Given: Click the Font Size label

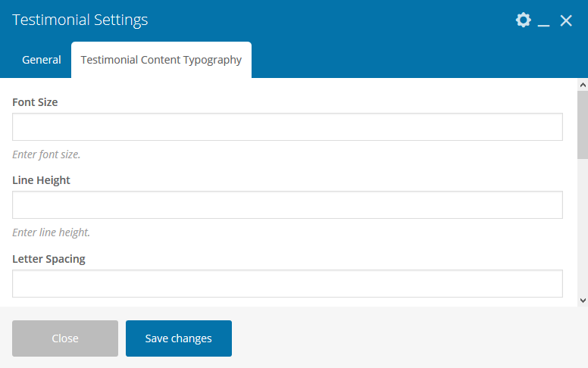Looking at the screenshot, I should pyautogui.click(x=35, y=102).
